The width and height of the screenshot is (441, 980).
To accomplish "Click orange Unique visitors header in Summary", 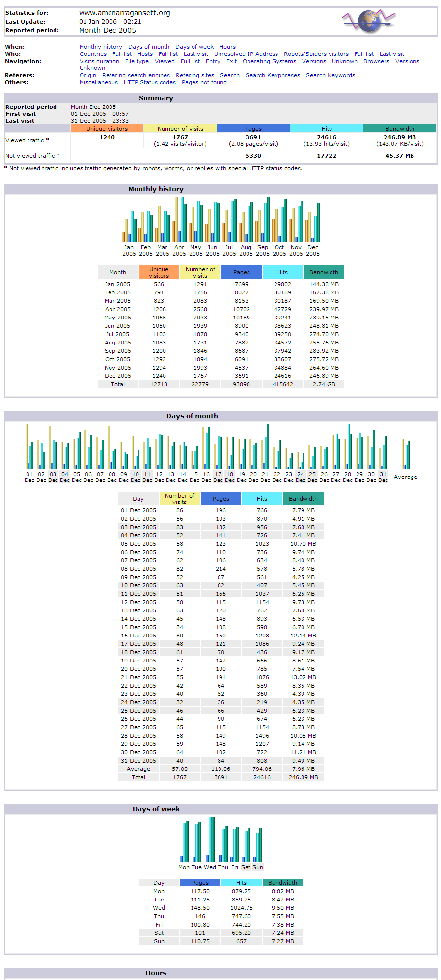I will coord(107,129).
